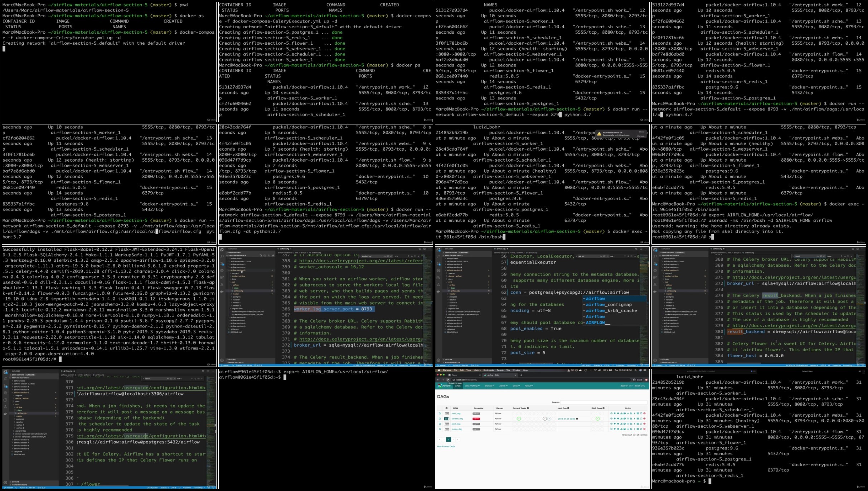The image size is (868, 491).
Task: Open Debug view in worker_log_server_port VS Code frame
Action: click(x=222, y=270)
